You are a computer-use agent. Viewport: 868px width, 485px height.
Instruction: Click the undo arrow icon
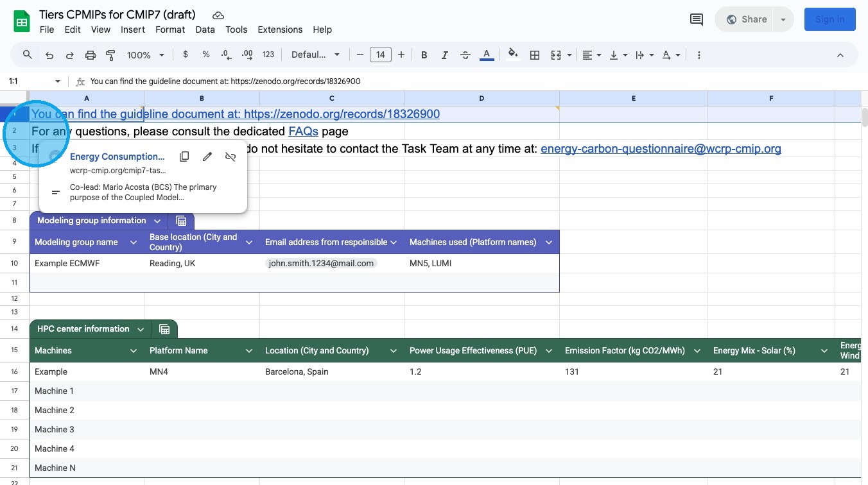pyautogui.click(x=49, y=55)
